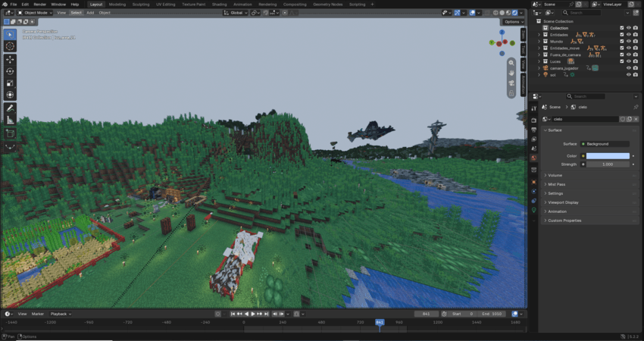Click the light blue world Color swatch

(x=608, y=156)
